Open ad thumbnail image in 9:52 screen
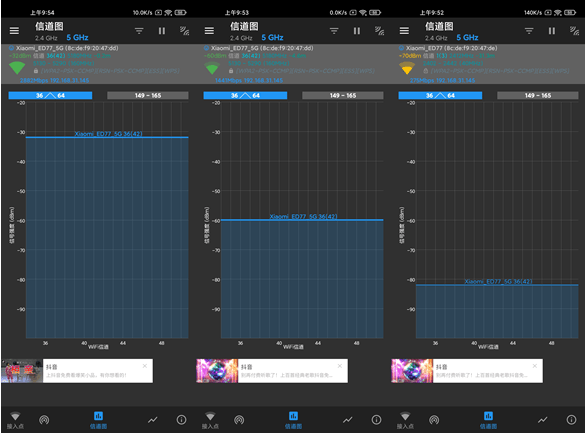 pyautogui.click(x=412, y=371)
